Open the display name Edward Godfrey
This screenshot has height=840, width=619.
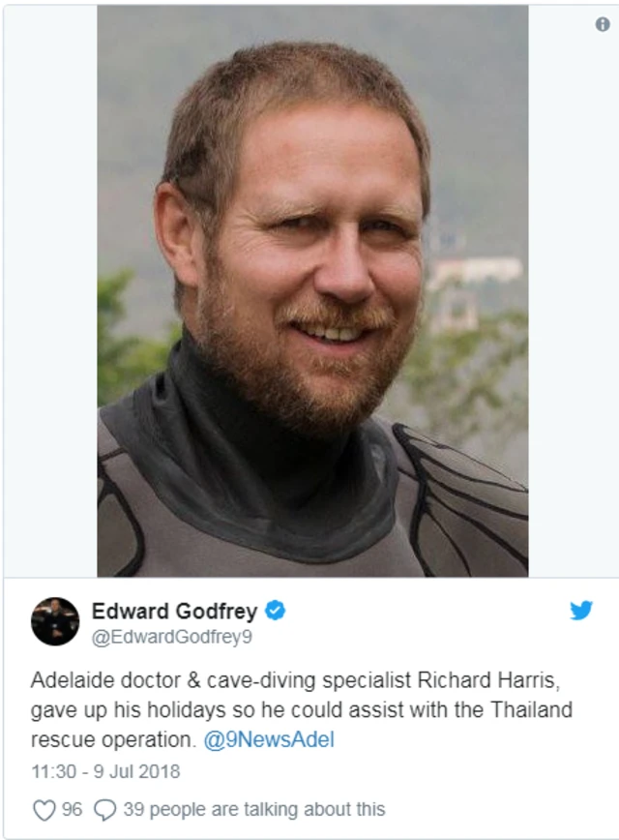pos(174,611)
